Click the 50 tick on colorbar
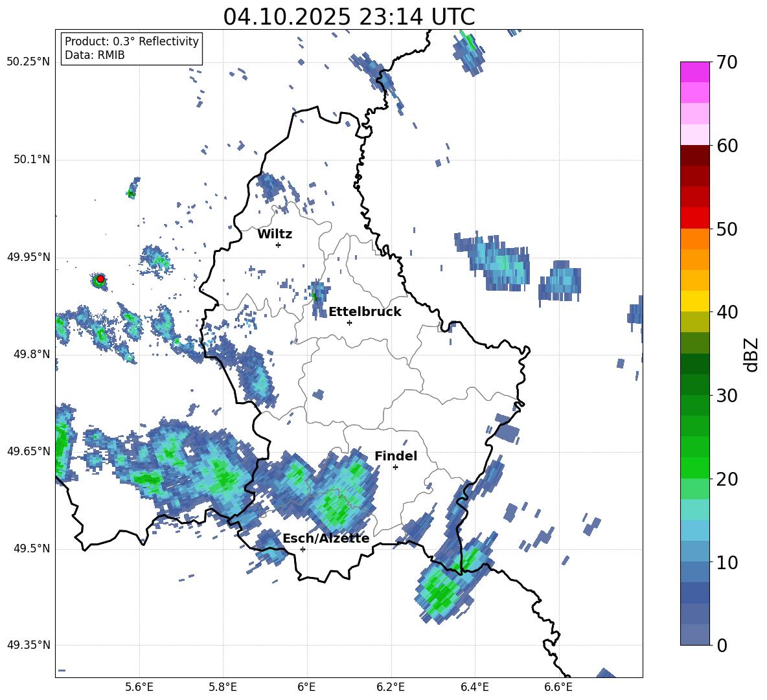This screenshot has width=767, height=700. tap(727, 229)
